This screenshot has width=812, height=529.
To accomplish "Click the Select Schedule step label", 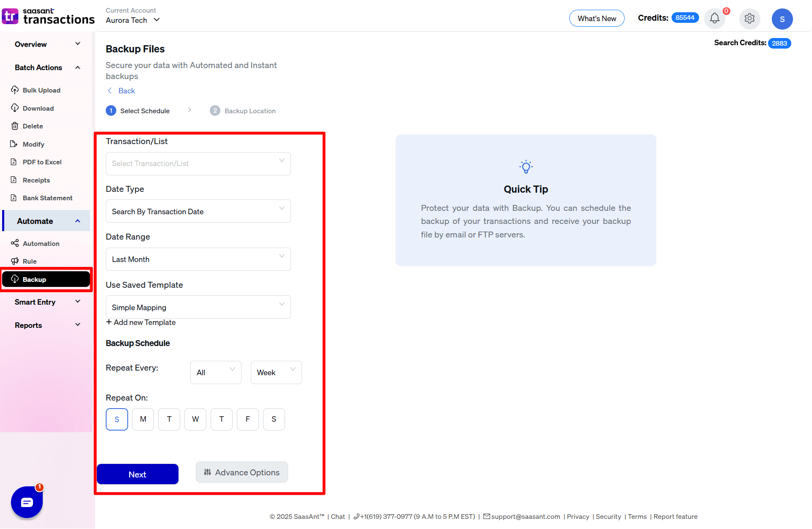I will [x=145, y=111].
